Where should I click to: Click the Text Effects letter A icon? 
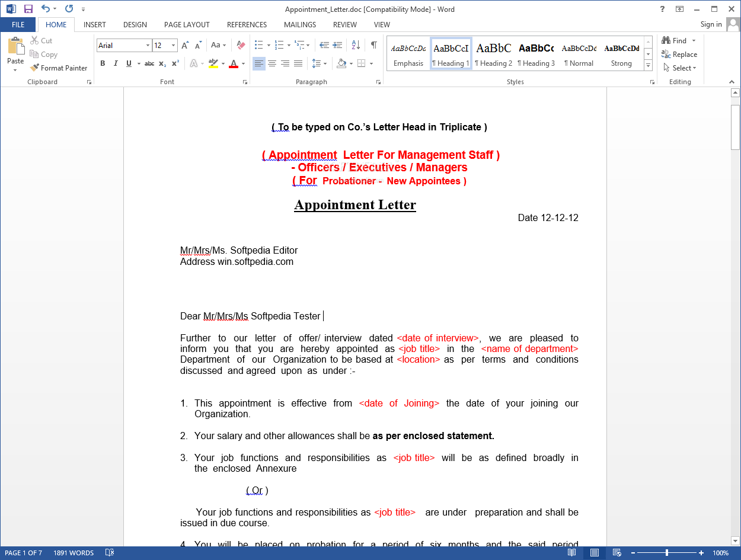click(194, 63)
